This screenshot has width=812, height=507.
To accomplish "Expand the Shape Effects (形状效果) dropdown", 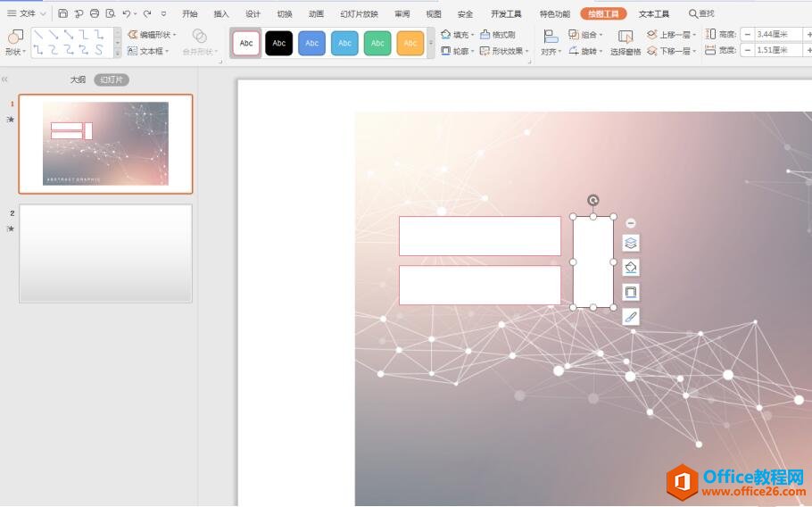I will click(x=504, y=52).
